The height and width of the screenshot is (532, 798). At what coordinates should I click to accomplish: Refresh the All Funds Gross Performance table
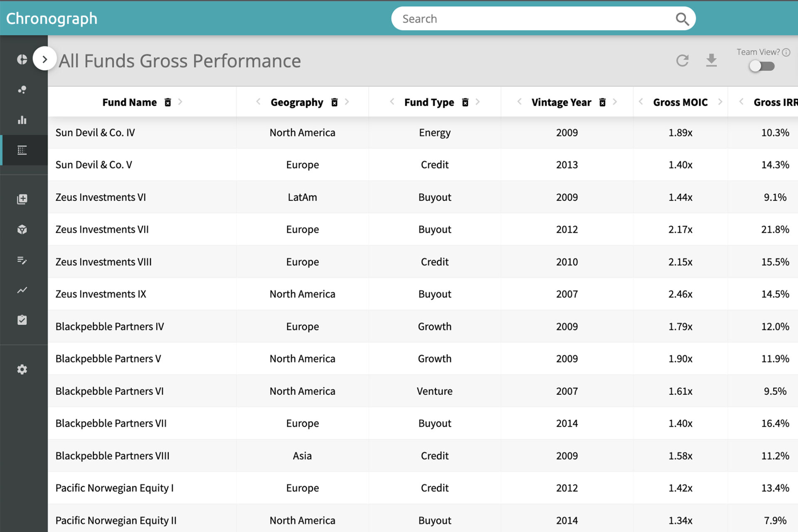click(682, 61)
